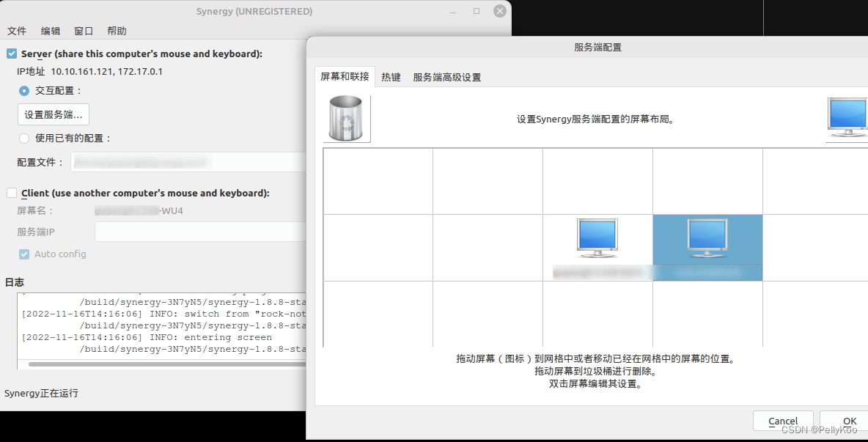Open the 帮助 menu

pyautogui.click(x=117, y=31)
